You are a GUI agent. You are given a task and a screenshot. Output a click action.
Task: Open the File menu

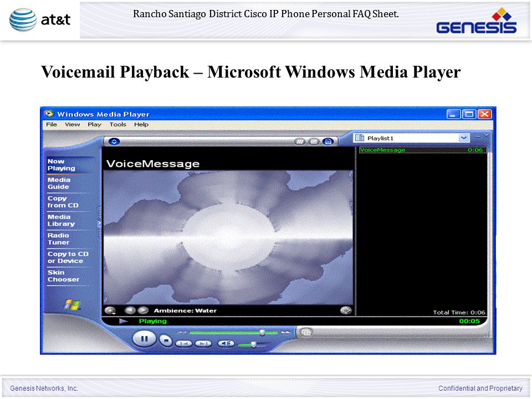[x=52, y=125]
